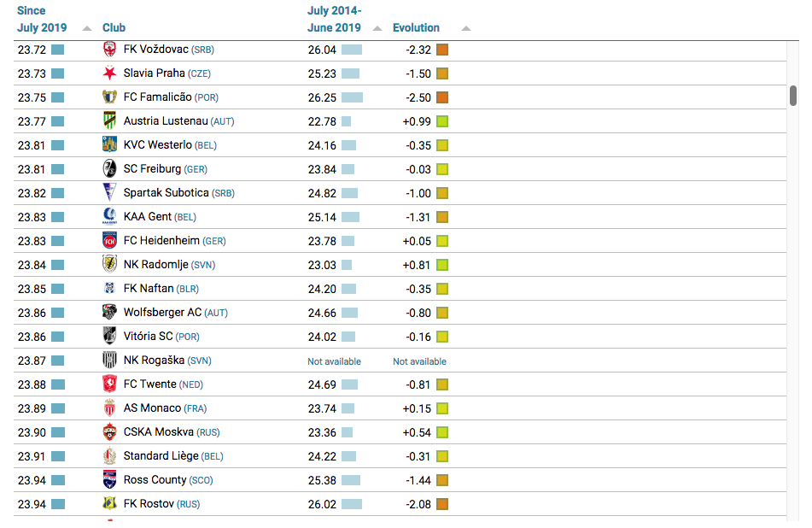
Task: Click the CSKA Moskva crest icon
Action: click(109, 432)
